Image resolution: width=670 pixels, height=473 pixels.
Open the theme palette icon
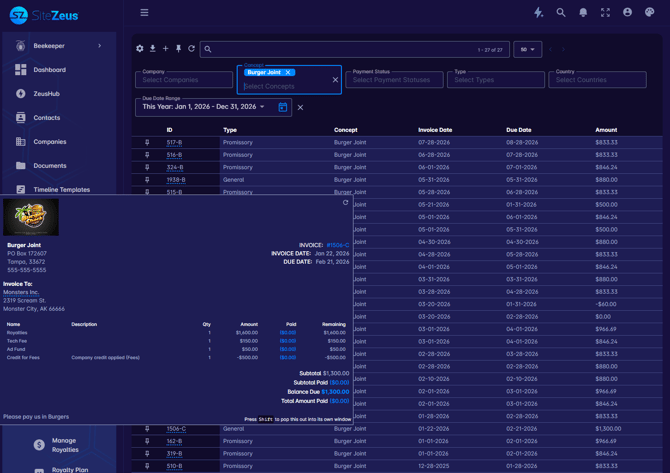coord(649,12)
